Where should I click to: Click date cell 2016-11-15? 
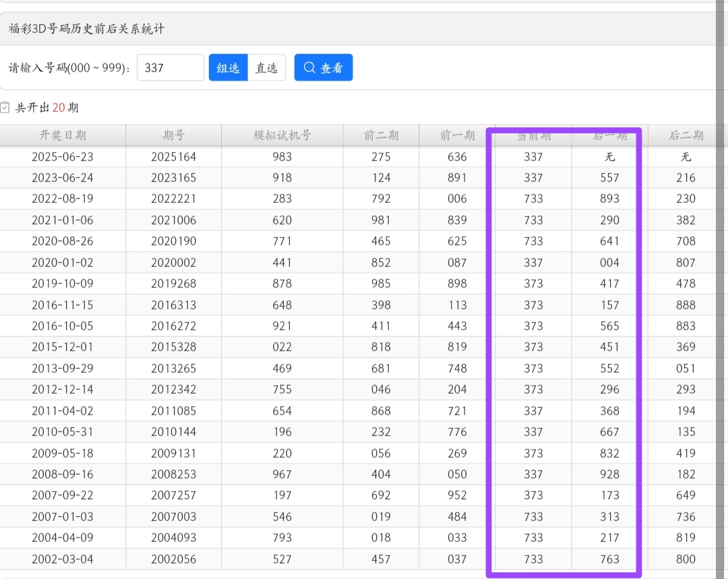[x=63, y=305]
